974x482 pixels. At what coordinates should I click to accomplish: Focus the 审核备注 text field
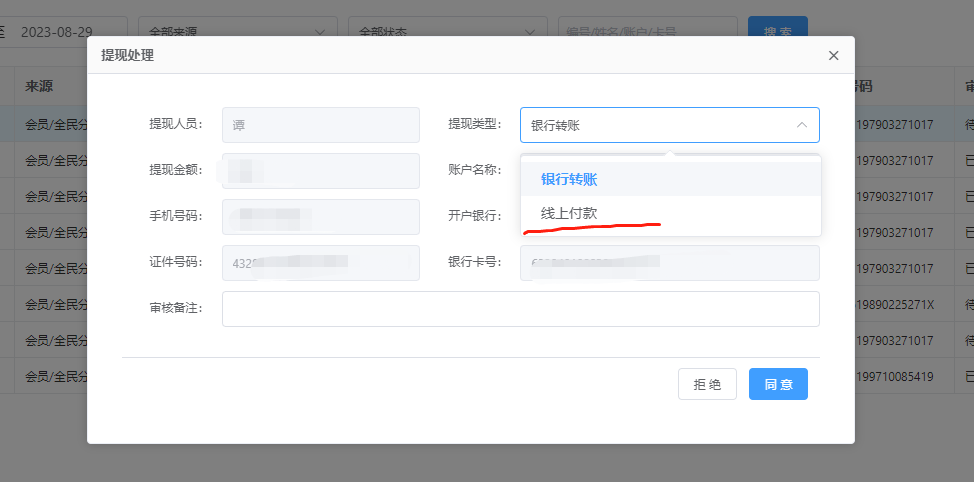click(520, 309)
